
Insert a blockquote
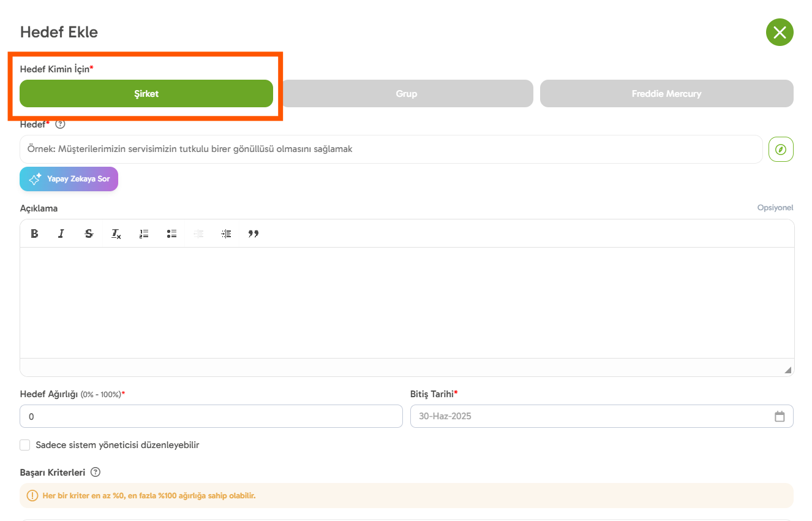pos(254,234)
